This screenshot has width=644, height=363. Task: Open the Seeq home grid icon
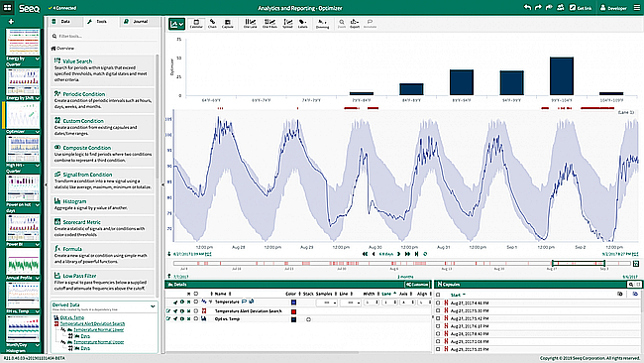click(x=7, y=8)
